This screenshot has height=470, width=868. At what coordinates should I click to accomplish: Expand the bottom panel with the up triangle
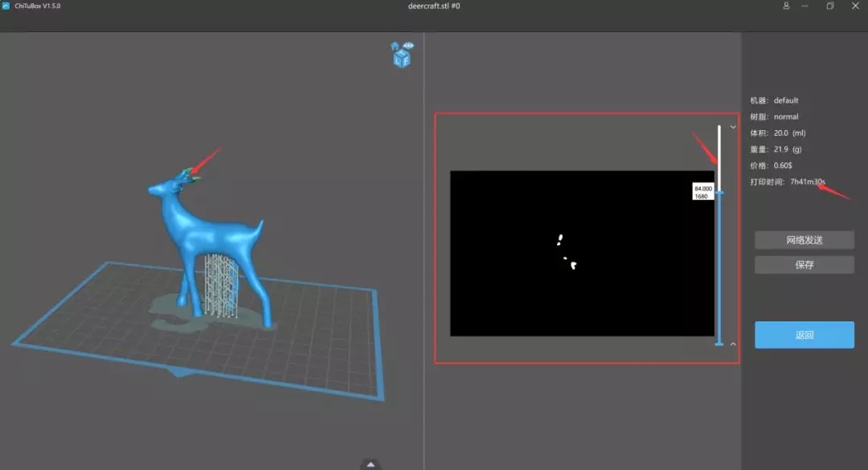coord(371,464)
